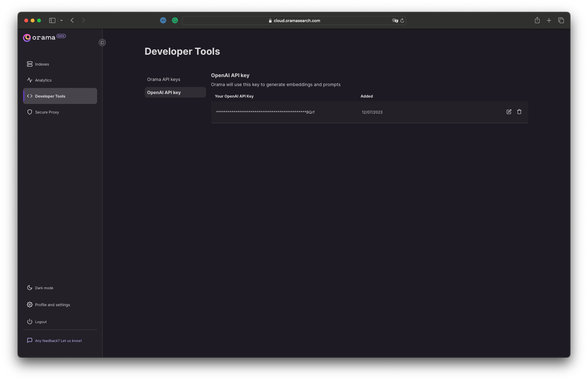Click the 'Your OpenAI API Key' column header

tap(234, 96)
